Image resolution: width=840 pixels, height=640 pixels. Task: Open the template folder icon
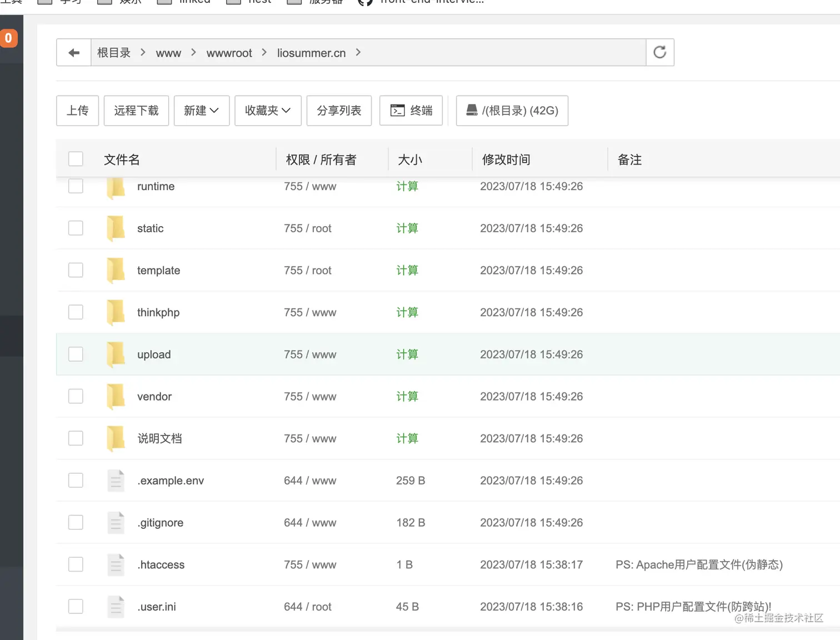(x=116, y=271)
